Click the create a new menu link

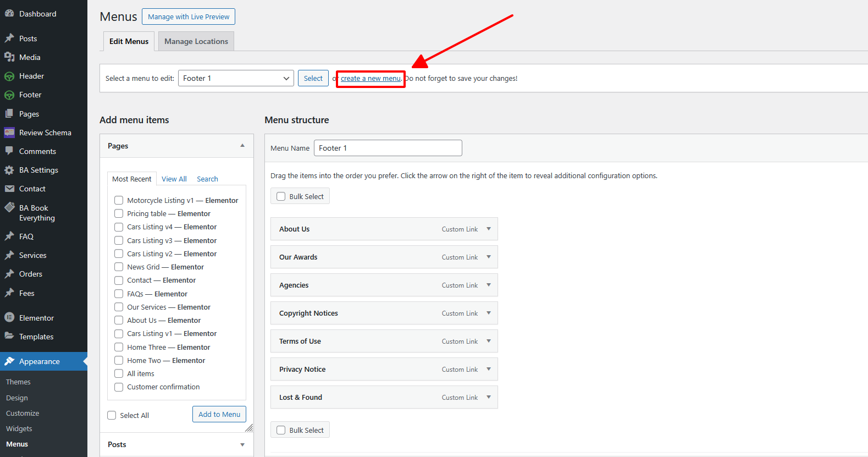click(371, 79)
